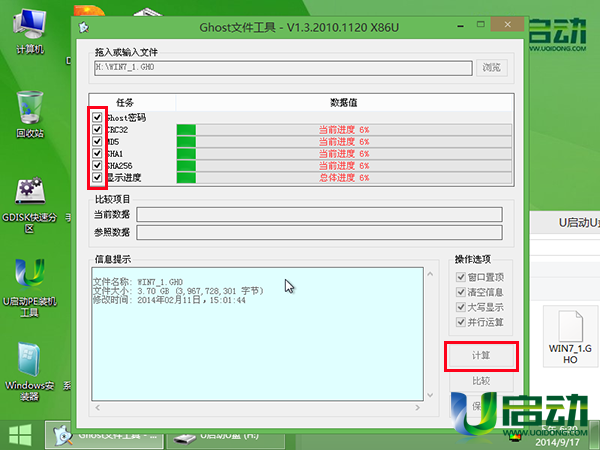The height and width of the screenshot is (450, 600).
Task: Toggle the 并行运算 option checkbox
Action: 460,322
